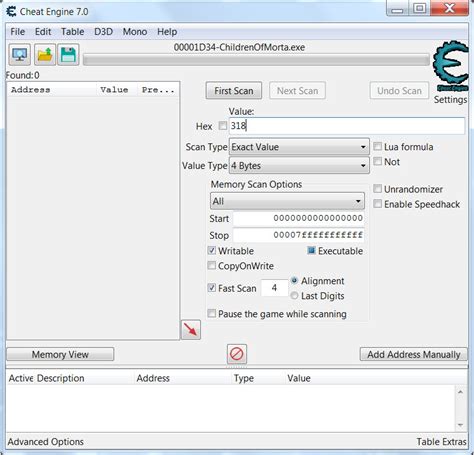
Task: Toggle the Hex checkbox
Action: click(223, 126)
